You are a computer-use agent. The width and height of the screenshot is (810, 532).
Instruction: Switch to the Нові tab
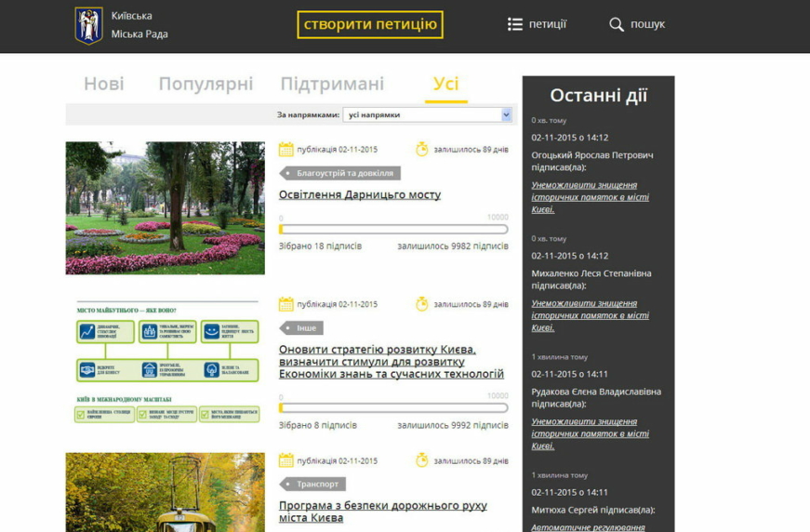[103, 84]
